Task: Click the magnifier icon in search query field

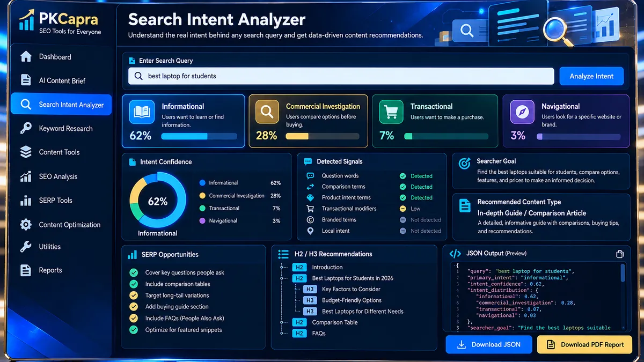Action: pos(139,76)
